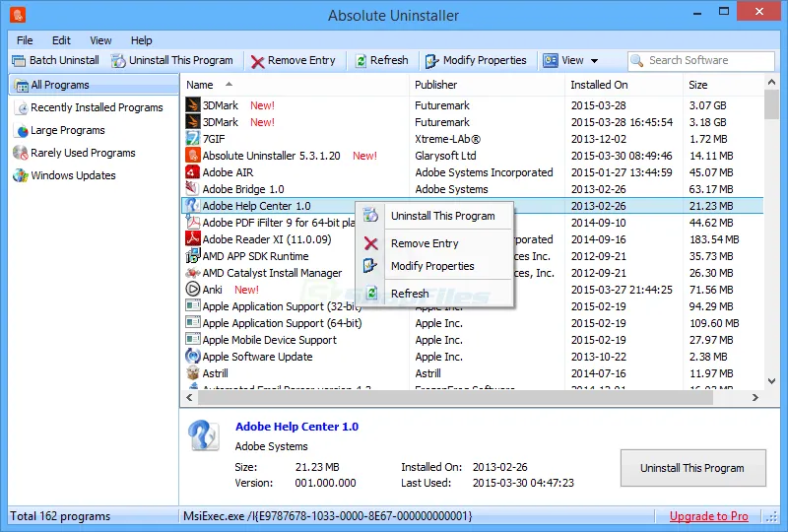Open the Upgrade to Pro link
This screenshot has height=532, width=788.
[708, 516]
